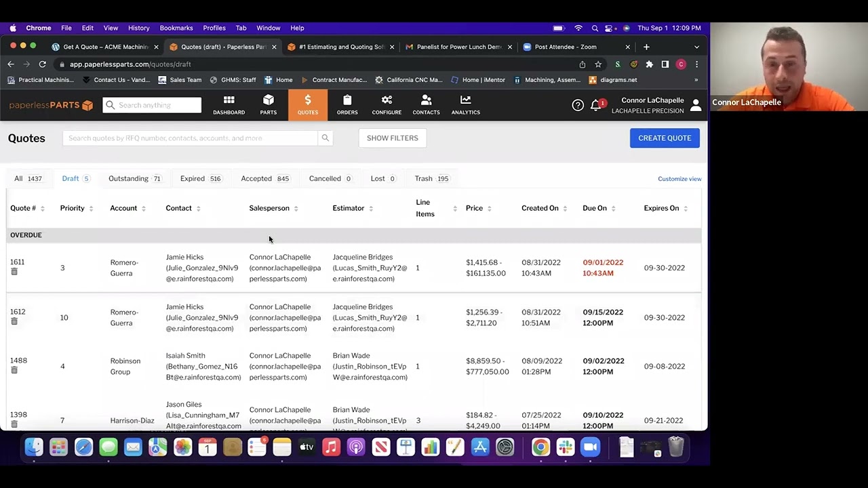Click the Paperless Parts logo

coord(51,105)
